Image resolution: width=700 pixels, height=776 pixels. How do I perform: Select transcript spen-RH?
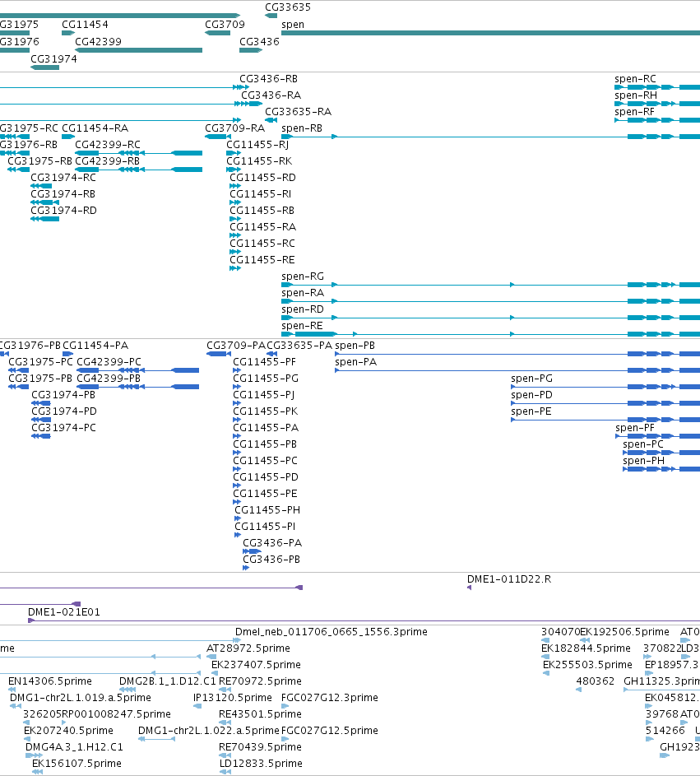coord(636,95)
